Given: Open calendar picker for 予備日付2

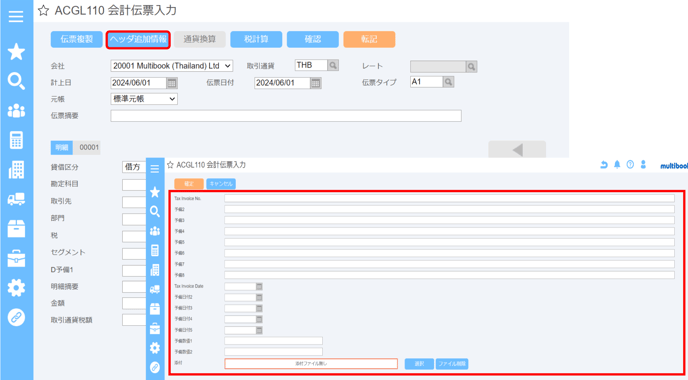Looking at the screenshot, I should pos(259,298).
